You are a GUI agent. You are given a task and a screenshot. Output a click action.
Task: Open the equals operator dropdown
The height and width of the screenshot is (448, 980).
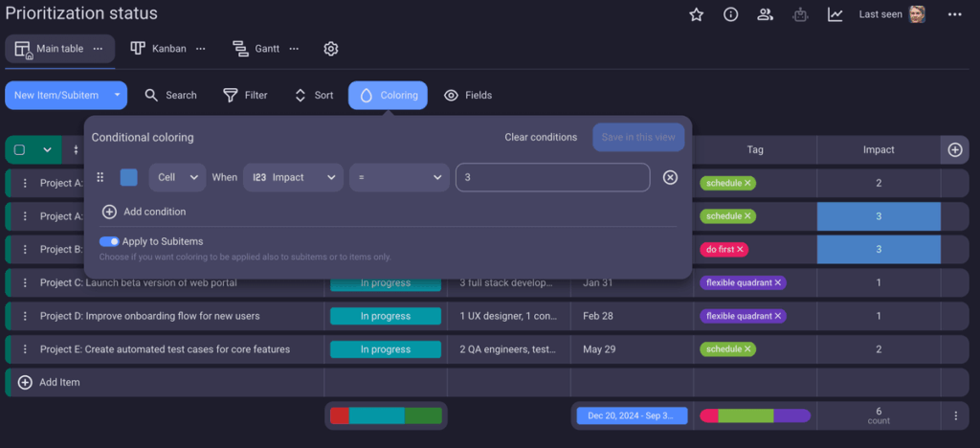click(399, 177)
